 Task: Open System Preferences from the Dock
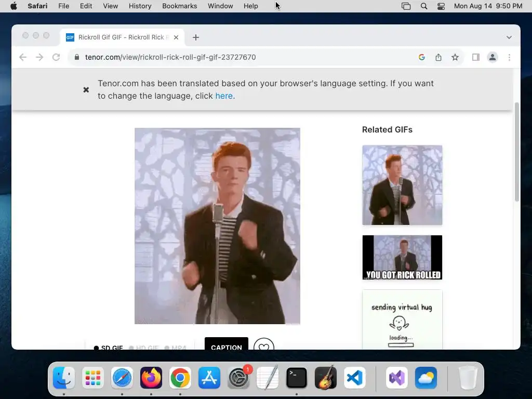(238, 378)
